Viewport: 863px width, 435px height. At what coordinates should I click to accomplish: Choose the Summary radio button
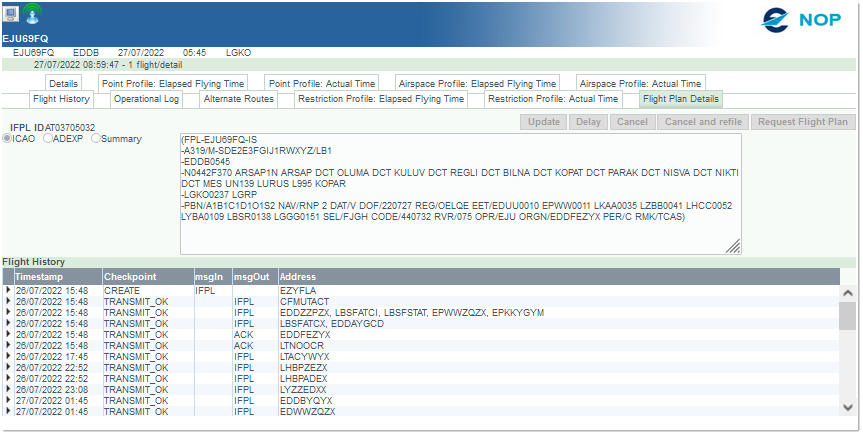96,139
